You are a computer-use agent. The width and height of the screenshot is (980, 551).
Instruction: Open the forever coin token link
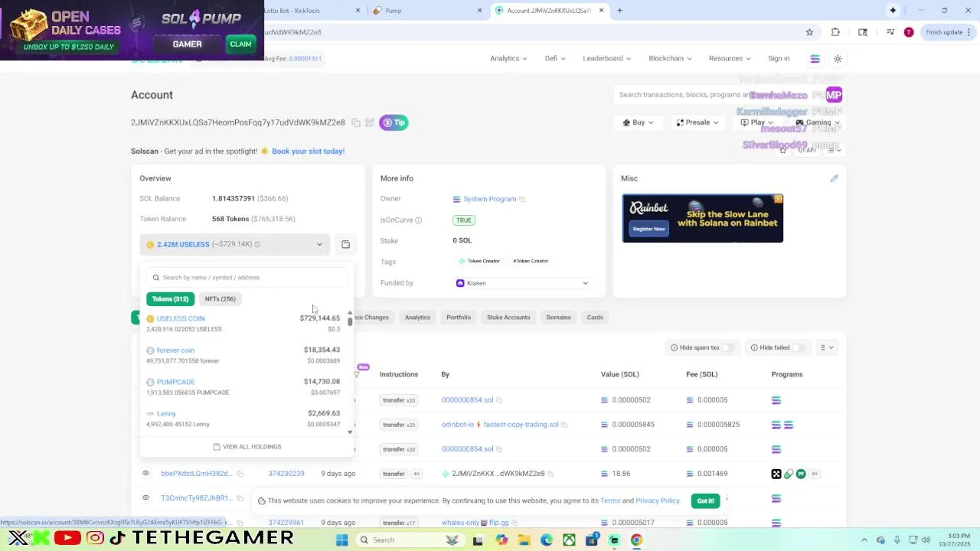pos(175,350)
